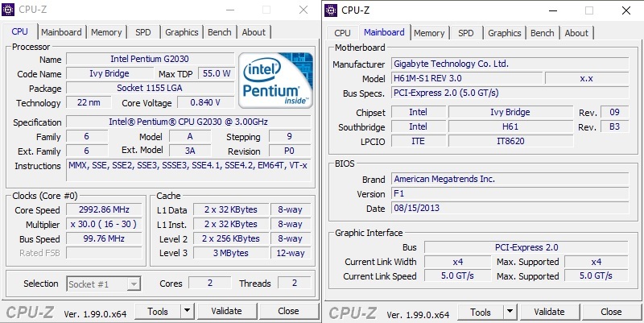Click CPU-Z app icon in right window title bar

[331, 10]
